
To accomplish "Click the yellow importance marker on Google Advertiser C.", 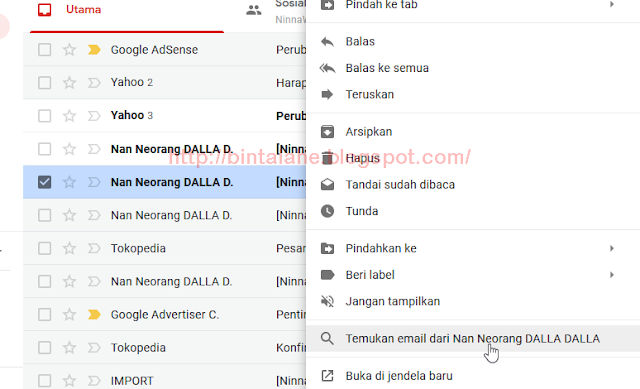I will pyautogui.click(x=94, y=315).
